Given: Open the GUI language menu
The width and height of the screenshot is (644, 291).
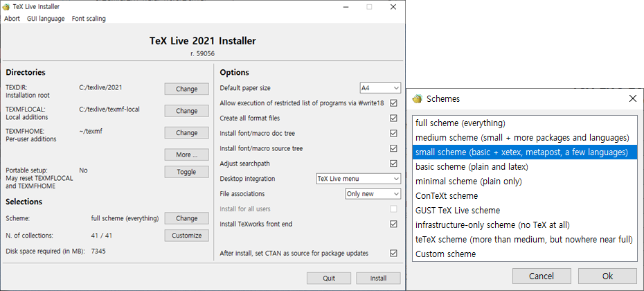Looking at the screenshot, I should click(46, 19).
